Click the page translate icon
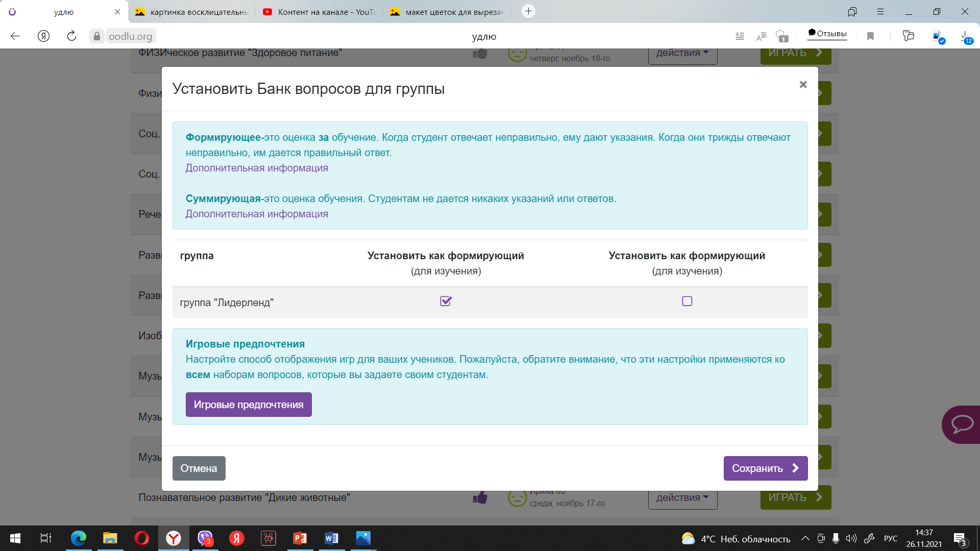Viewport: 980px width, 551px height. pos(761,36)
